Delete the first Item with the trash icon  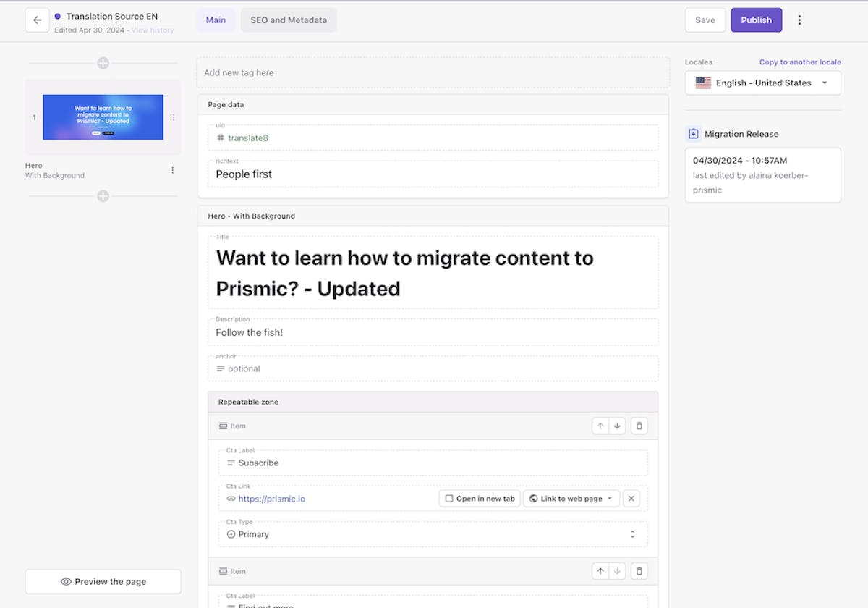click(x=639, y=426)
